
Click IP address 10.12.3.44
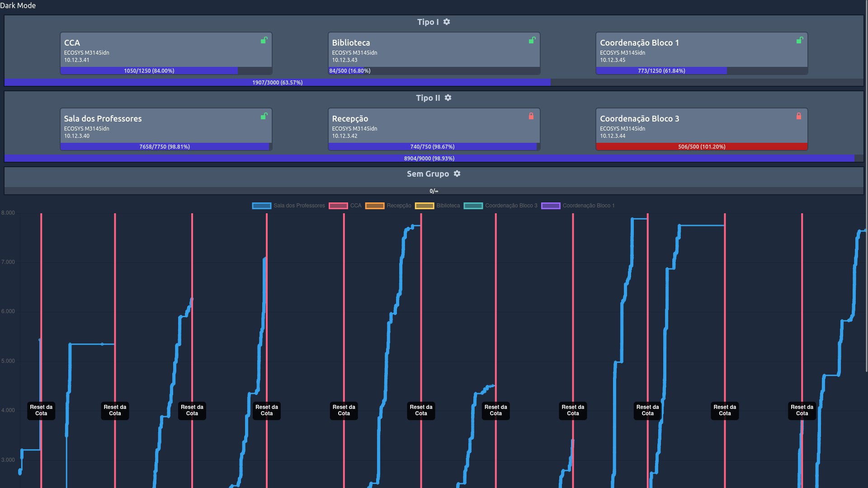click(613, 136)
